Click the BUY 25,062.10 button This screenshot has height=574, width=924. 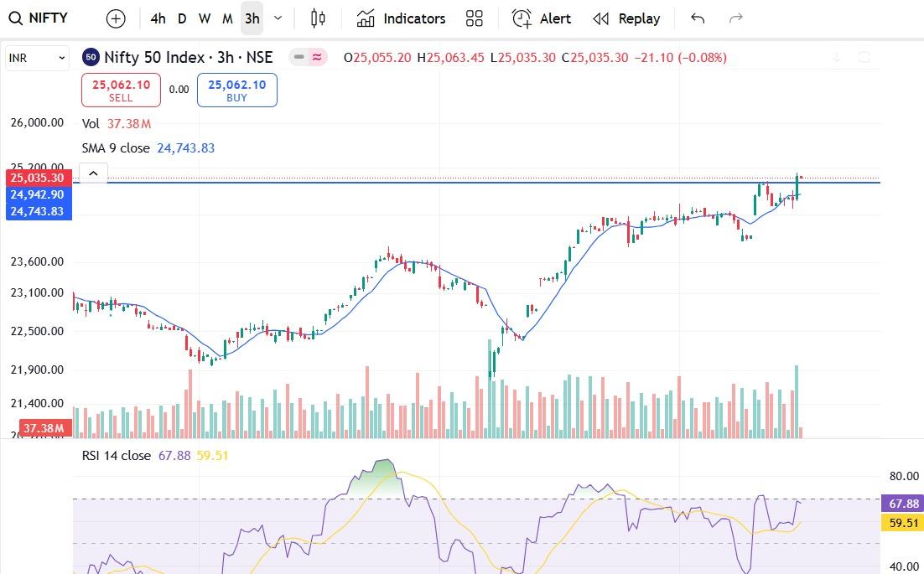point(237,90)
